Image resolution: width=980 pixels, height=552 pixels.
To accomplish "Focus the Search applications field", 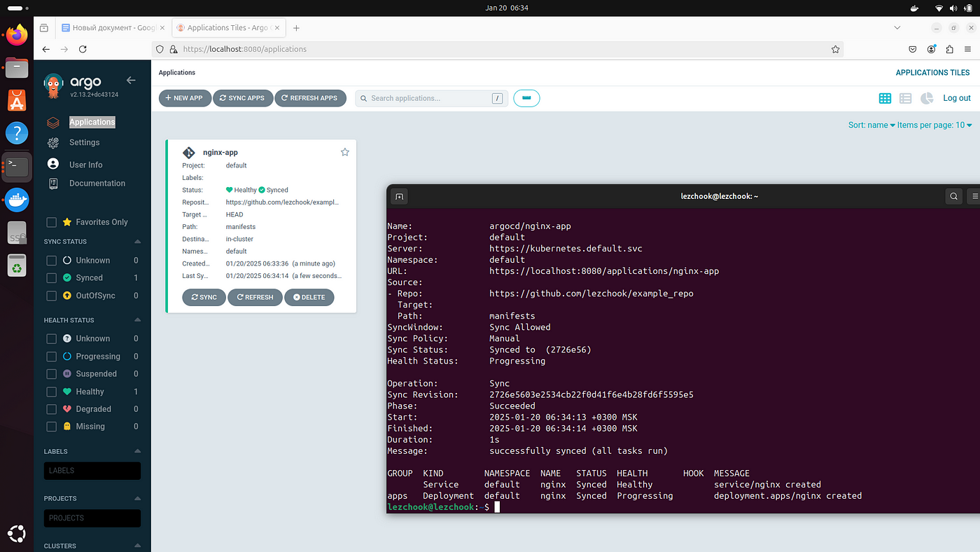I will [x=430, y=98].
